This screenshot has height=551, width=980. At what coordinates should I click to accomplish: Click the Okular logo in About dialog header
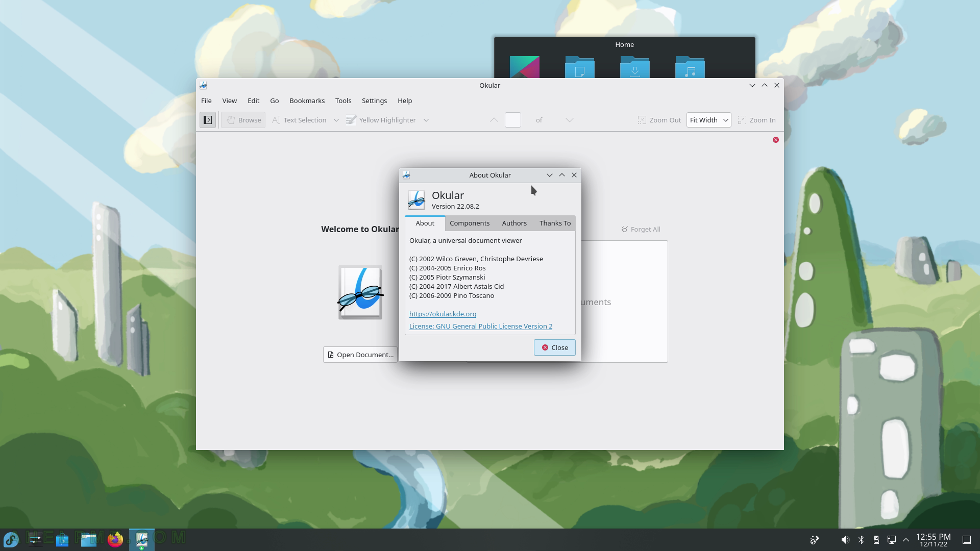point(416,200)
